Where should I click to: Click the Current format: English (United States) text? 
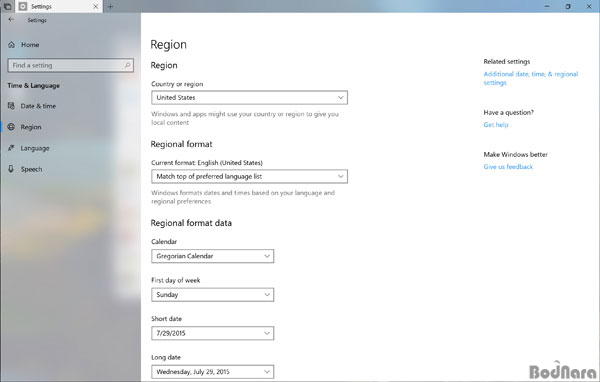(207, 163)
